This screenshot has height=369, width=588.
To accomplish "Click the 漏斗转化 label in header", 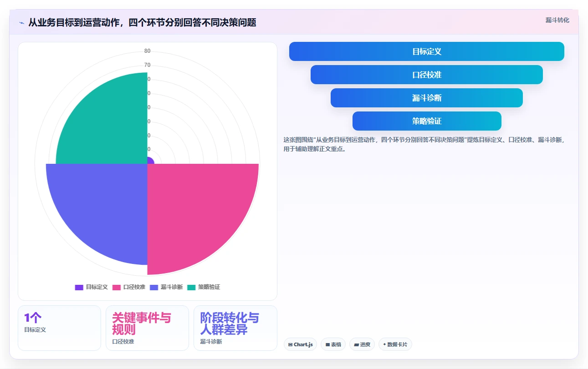I will (557, 20).
